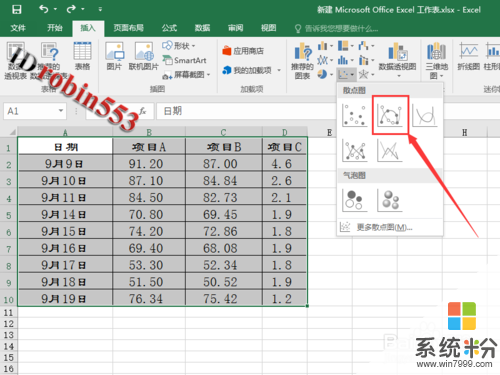Click cell containing 52.34

(x=224, y=265)
